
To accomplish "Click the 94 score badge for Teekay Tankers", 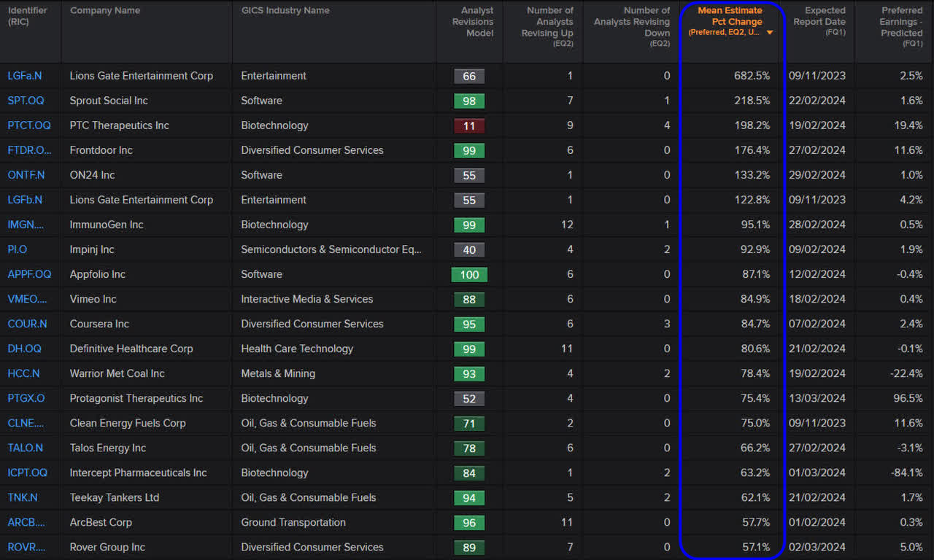I will coord(469,498).
